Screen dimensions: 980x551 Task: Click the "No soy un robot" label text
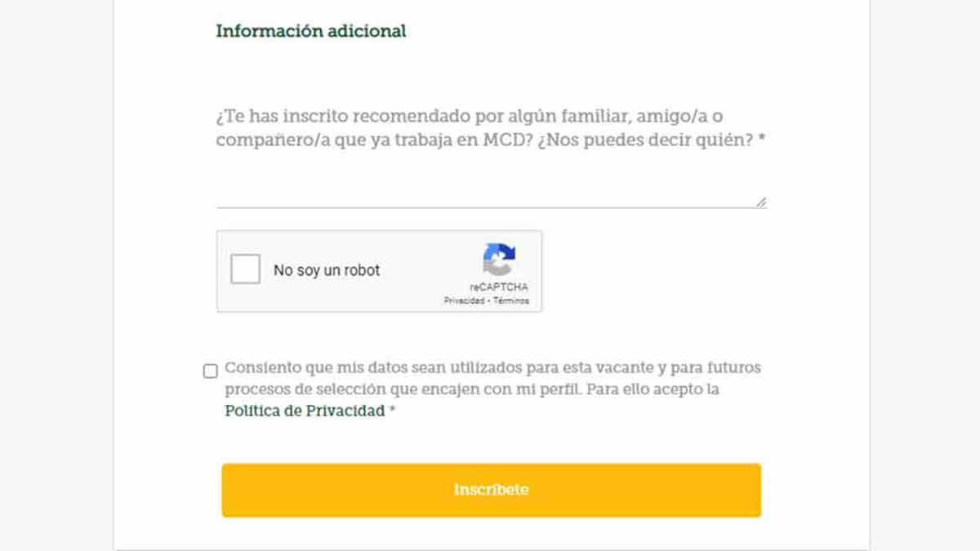tap(327, 269)
